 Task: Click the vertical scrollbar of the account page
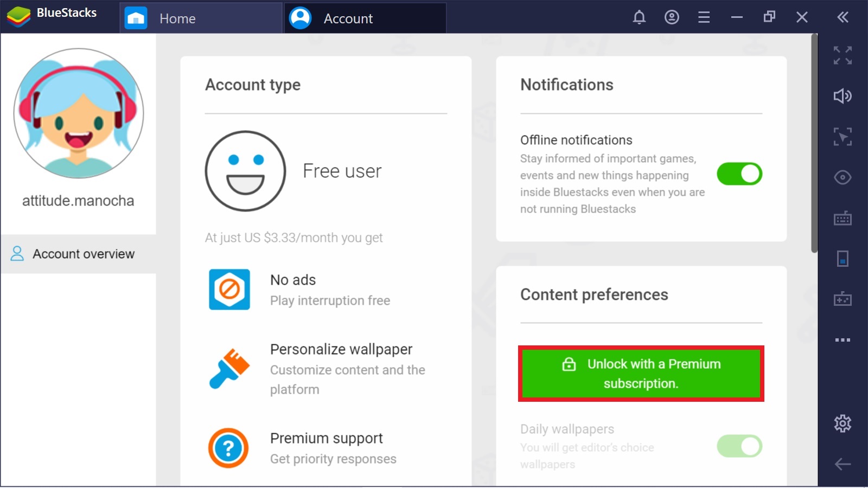814,144
